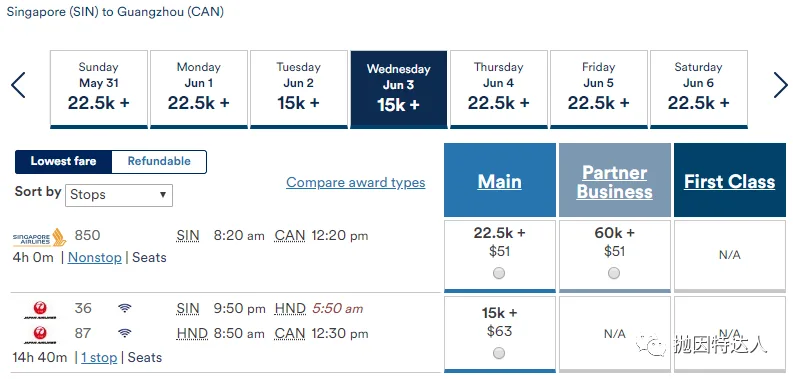Click Japan Airlines logo for flight 36
Image resolution: width=793 pixels, height=379 pixels.
click(39, 309)
